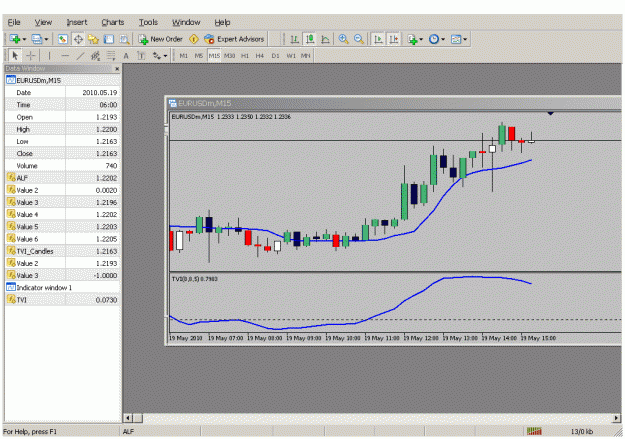Viewport: 625px width, 439px height.
Task: Click the 13/0 kb traffic status entry
Action: pos(582,431)
